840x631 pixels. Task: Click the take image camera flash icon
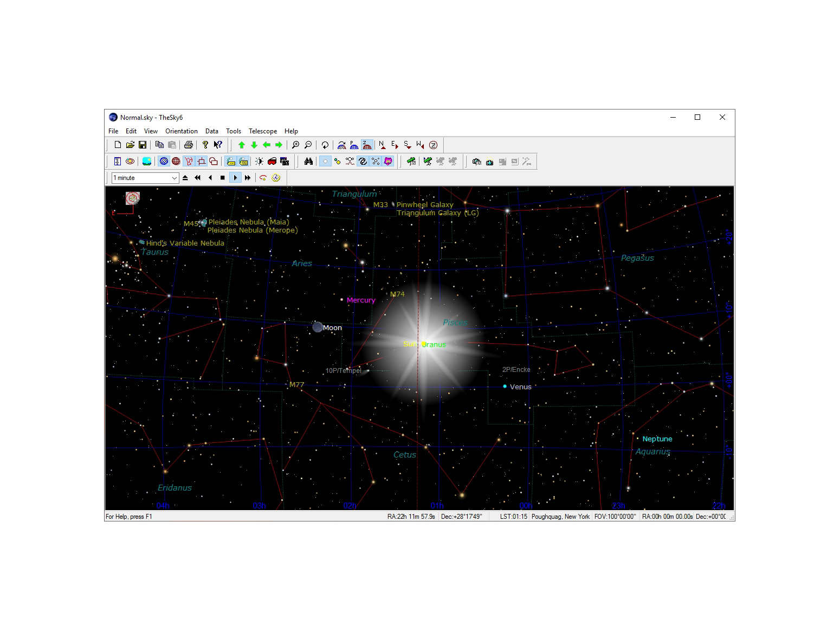[x=489, y=162]
